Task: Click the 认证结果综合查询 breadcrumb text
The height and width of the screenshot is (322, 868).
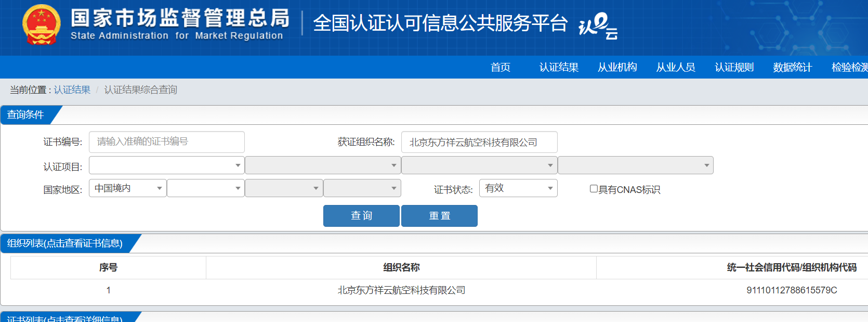Action: (140, 89)
